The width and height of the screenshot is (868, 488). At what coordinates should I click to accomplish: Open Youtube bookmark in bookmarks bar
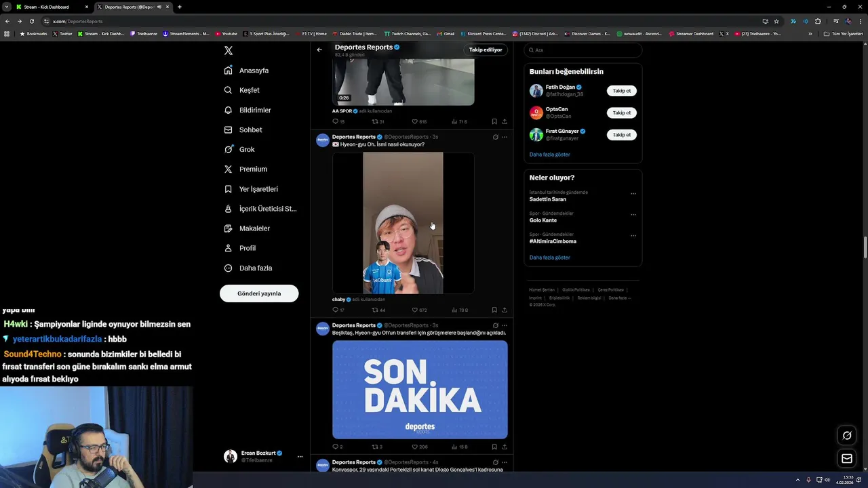[226, 33]
